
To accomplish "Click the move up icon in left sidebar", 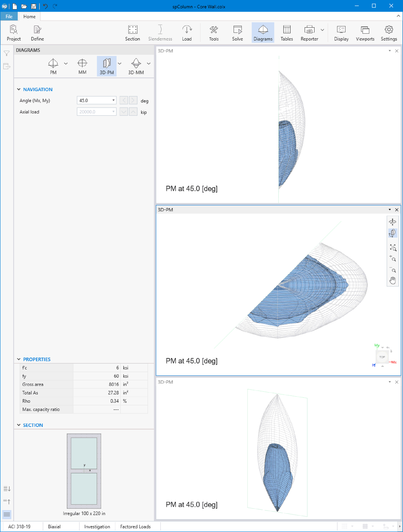I will pyautogui.click(x=7, y=501).
